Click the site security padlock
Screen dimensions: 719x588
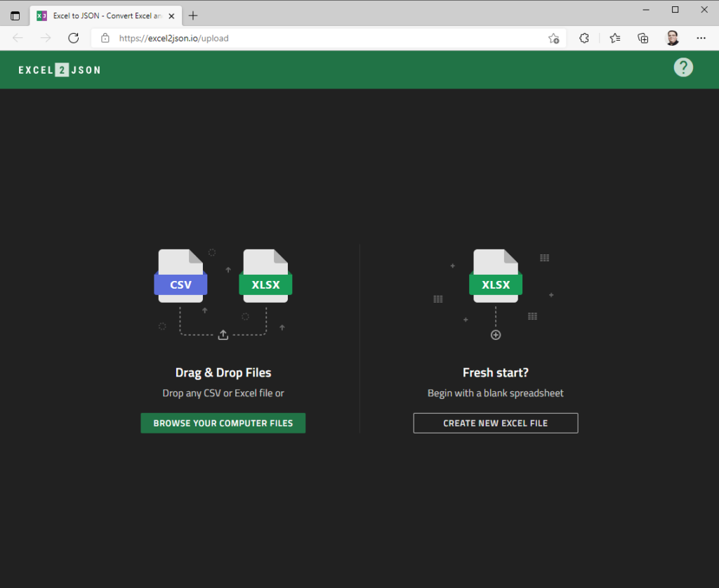pos(105,39)
